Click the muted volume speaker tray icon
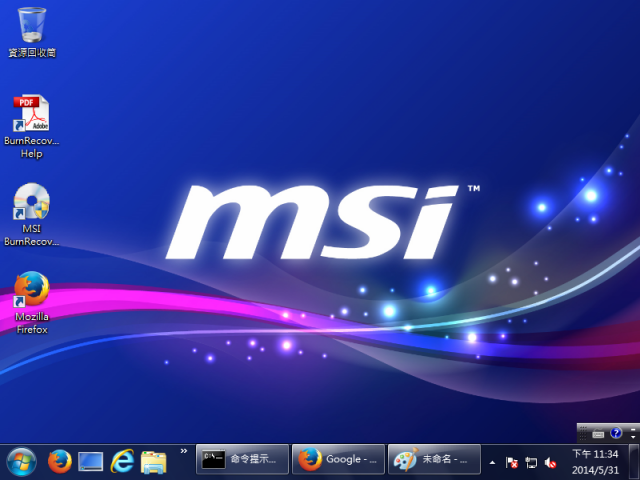 tap(550, 463)
